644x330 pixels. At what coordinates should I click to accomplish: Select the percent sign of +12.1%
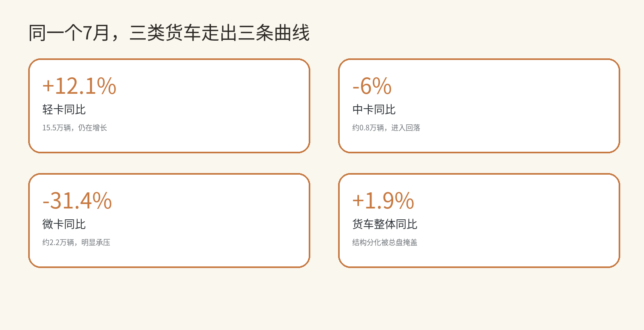tap(107, 86)
